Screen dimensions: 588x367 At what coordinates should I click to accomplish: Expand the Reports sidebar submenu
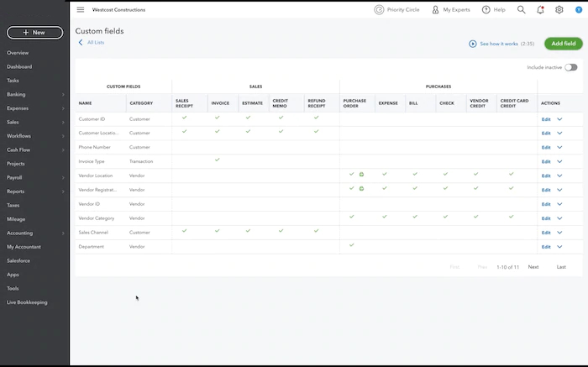tap(63, 191)
